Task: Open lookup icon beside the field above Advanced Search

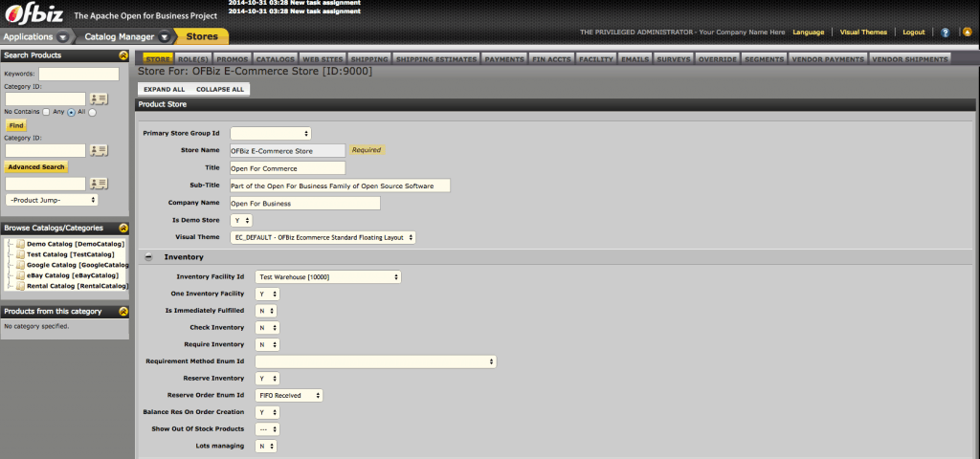Action: (99, 150)
